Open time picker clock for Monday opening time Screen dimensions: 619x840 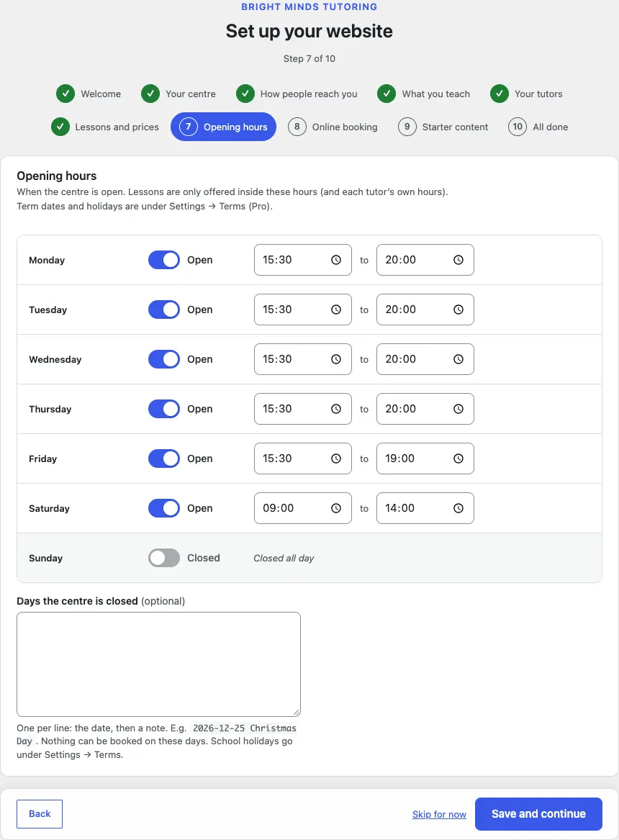point(335,260)
